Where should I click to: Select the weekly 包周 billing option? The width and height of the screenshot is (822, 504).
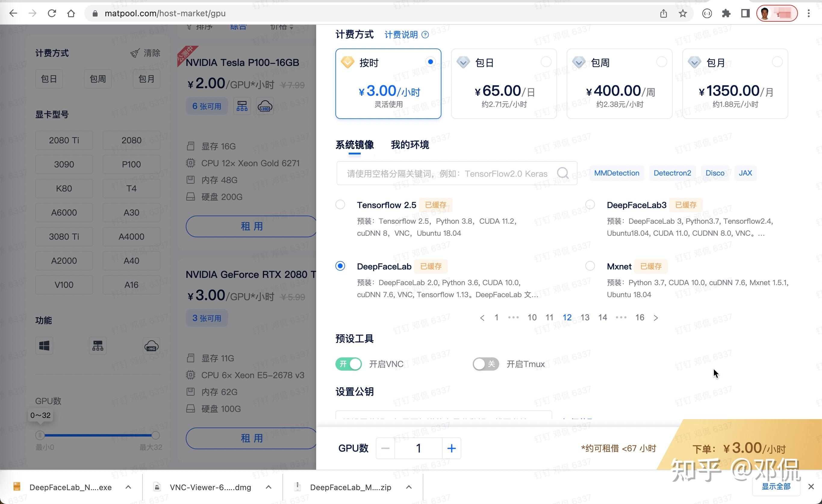tap(619, 84)
